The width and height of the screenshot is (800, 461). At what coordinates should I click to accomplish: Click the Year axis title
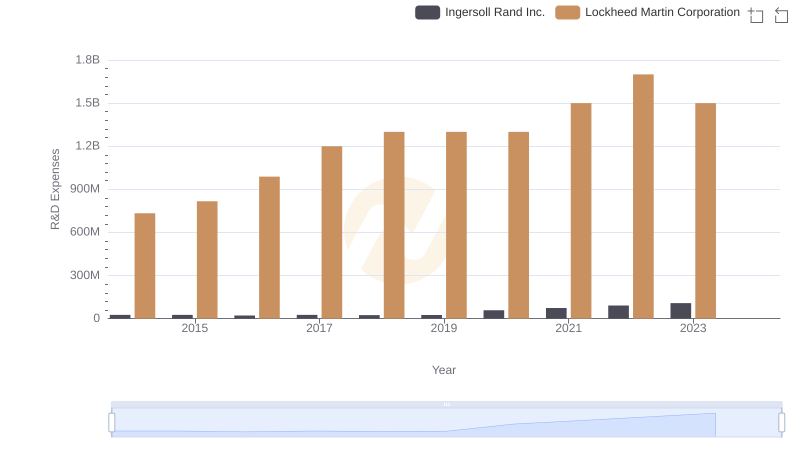444,370
